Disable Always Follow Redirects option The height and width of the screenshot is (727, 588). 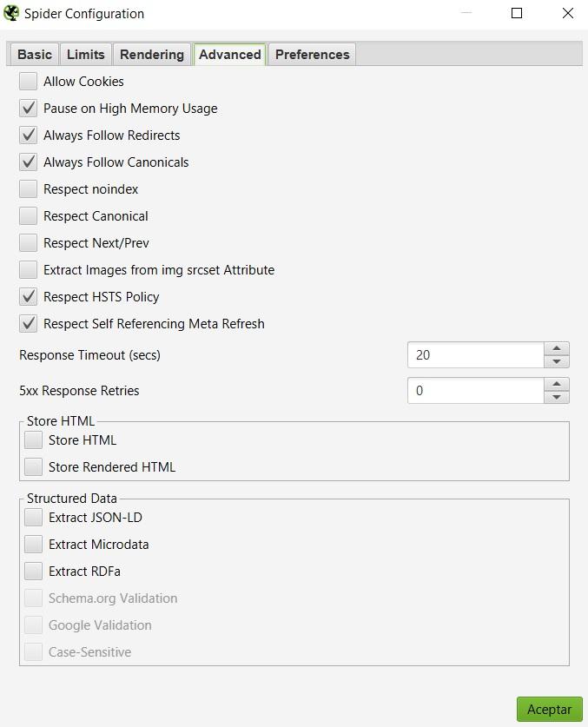[29, 135]
